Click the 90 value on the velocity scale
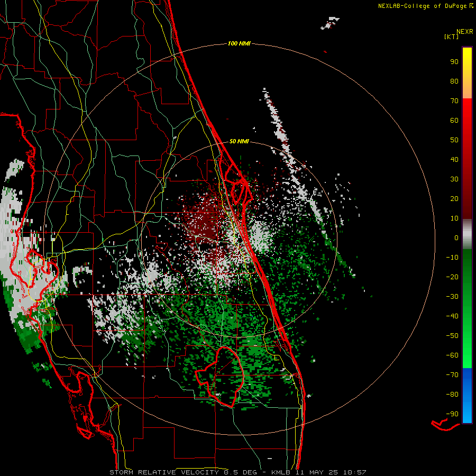 point(454,62)
